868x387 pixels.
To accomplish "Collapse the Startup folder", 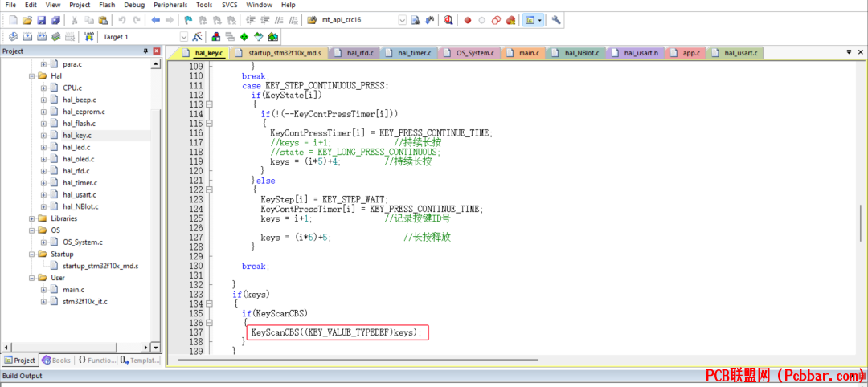I will pyautogui.click(x=31, y=254).
